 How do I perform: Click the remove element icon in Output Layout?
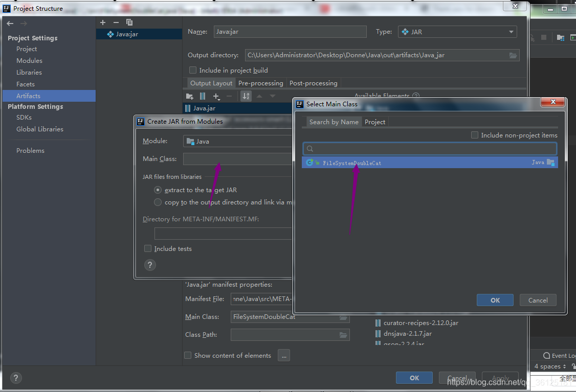[229, 96]
